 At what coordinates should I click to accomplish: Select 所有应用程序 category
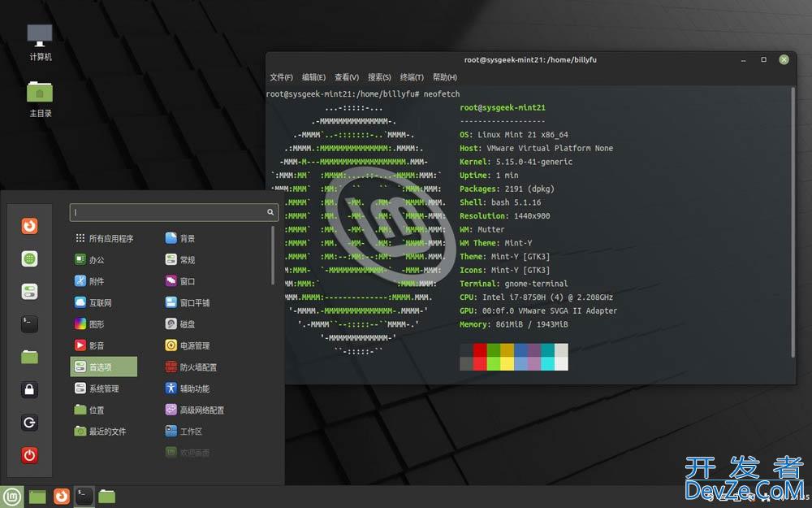104,238
